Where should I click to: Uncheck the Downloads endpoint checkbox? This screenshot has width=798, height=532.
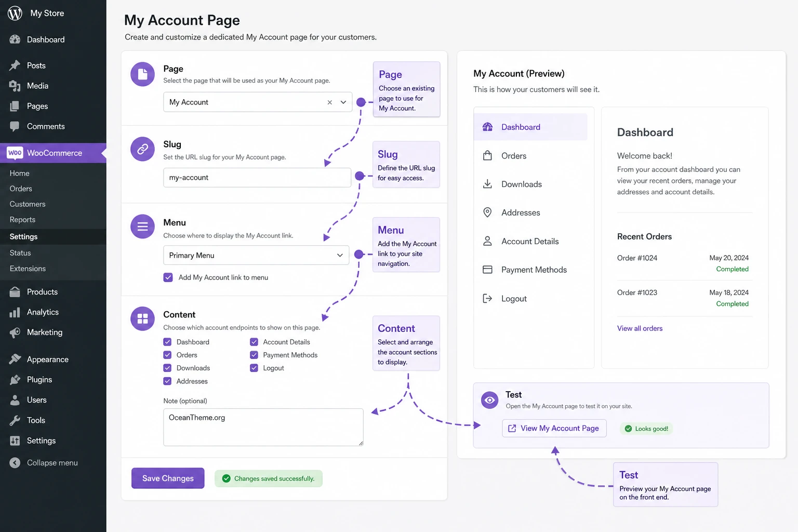coord(167,368)
